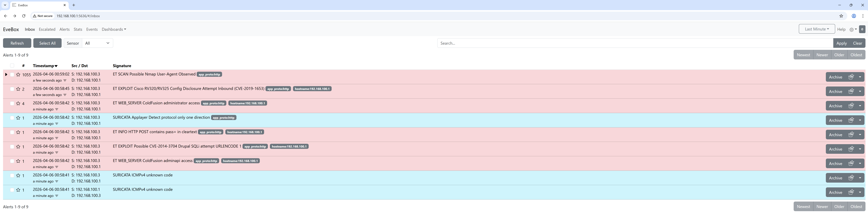Switch to the Escalated tab
Screen dimensions: 868x218
point(47,29)
